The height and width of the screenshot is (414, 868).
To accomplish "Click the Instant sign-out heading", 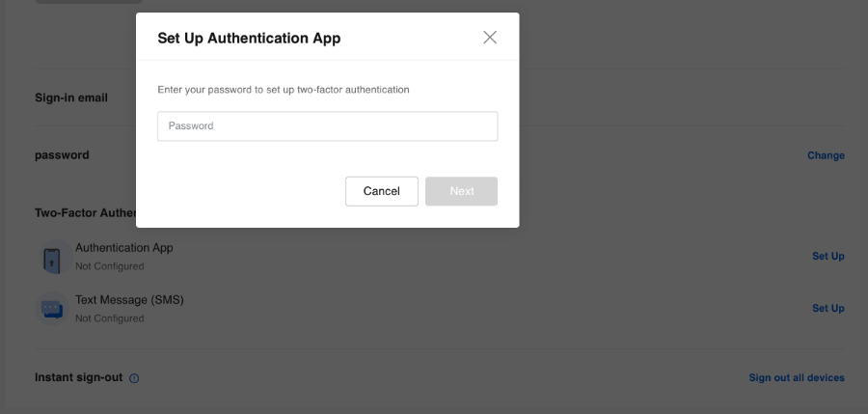I will click(79, 377).
